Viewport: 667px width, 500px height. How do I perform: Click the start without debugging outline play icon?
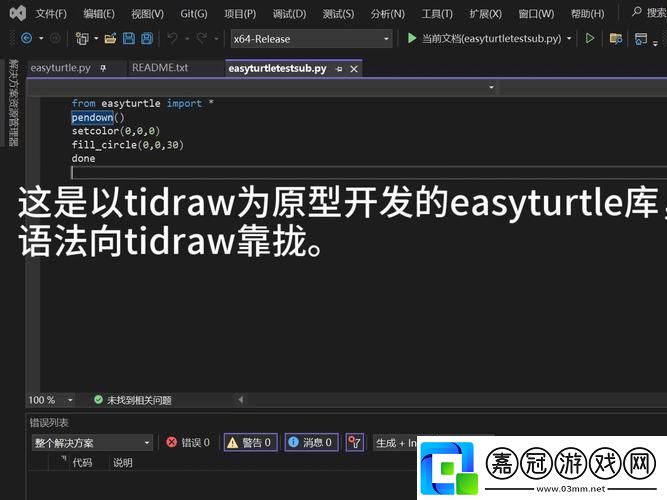tap(590, 39)
